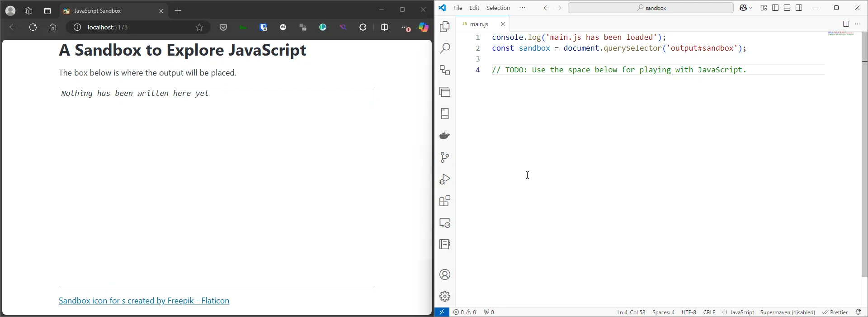Toggle VS Code Secondary Side Bar
The image size is (868, 317).
799,8
